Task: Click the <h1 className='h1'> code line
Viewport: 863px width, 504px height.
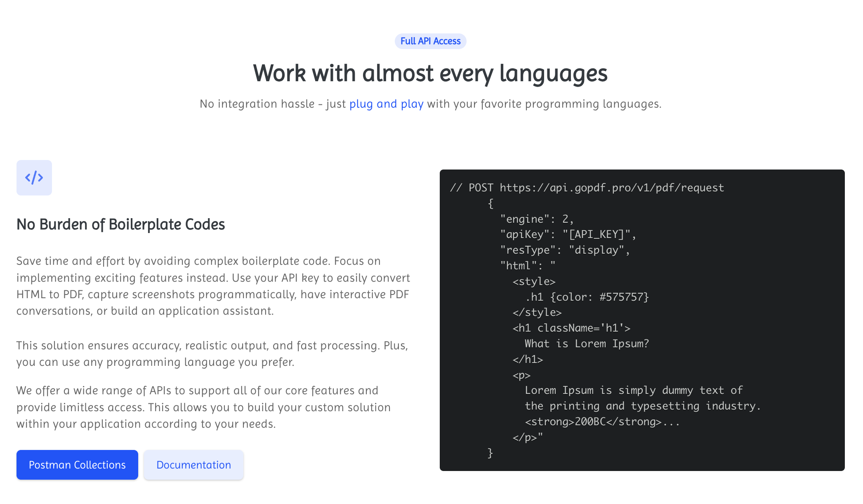Action: pyautogui.click(x=571, y=328)
